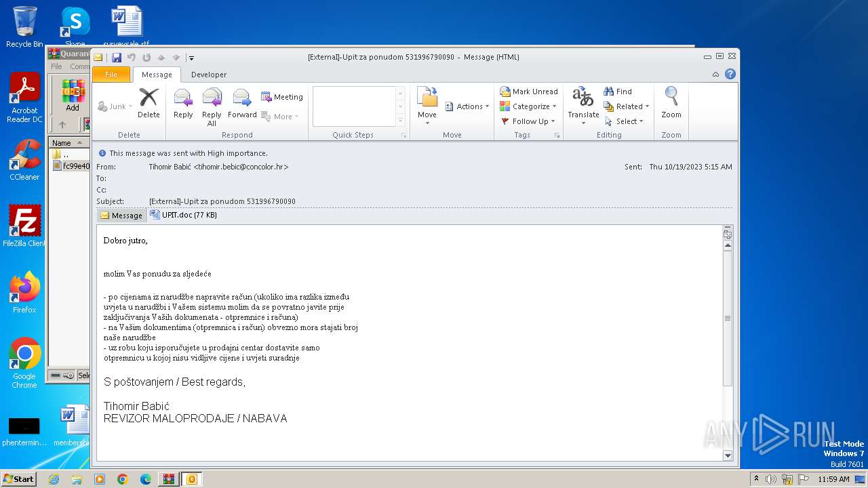Go to next item arrow
Viewport: 868px width, 488px height.
click(x=176, y=58)
